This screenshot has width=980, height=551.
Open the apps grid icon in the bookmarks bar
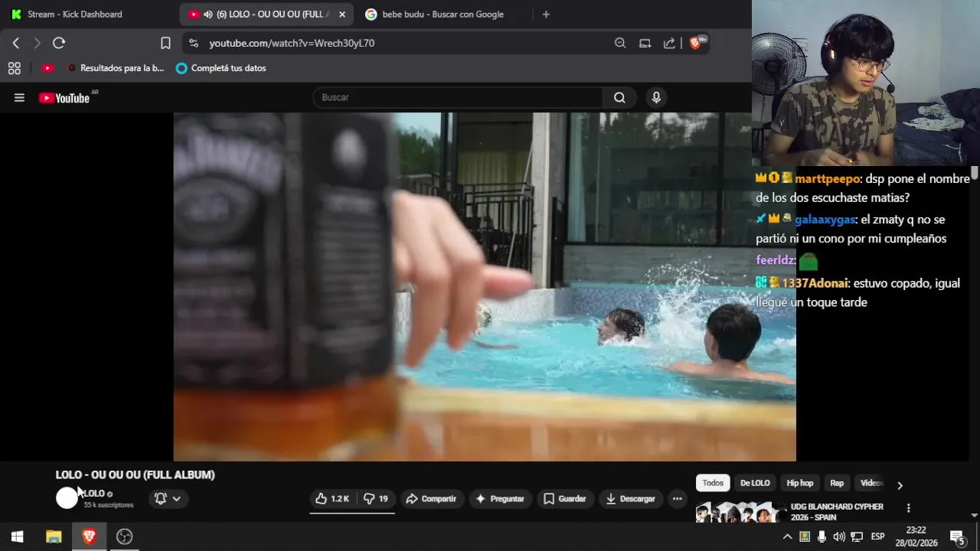click(x=14, y=68)
